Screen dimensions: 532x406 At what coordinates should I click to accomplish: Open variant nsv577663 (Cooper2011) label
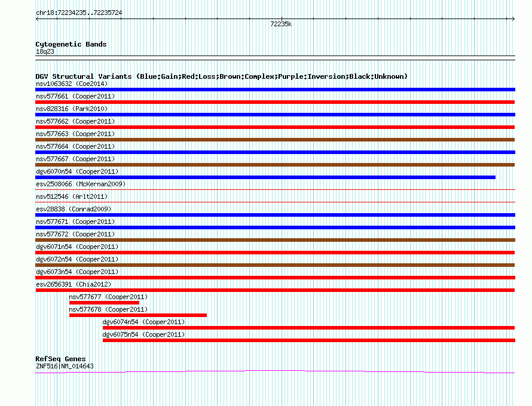click(x=75, y=134)
